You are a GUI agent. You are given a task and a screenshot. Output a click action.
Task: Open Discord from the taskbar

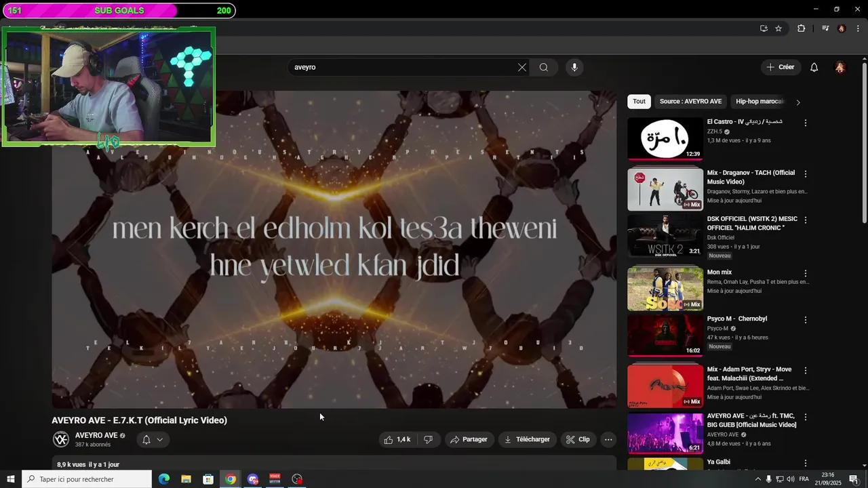(x=253, y=479)
